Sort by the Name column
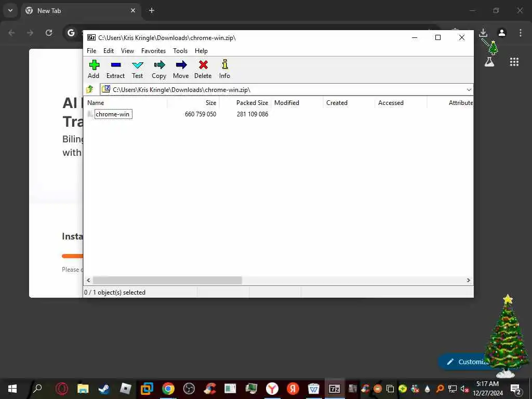This screenshot has width=532, height=399. [x=126, y=103]
